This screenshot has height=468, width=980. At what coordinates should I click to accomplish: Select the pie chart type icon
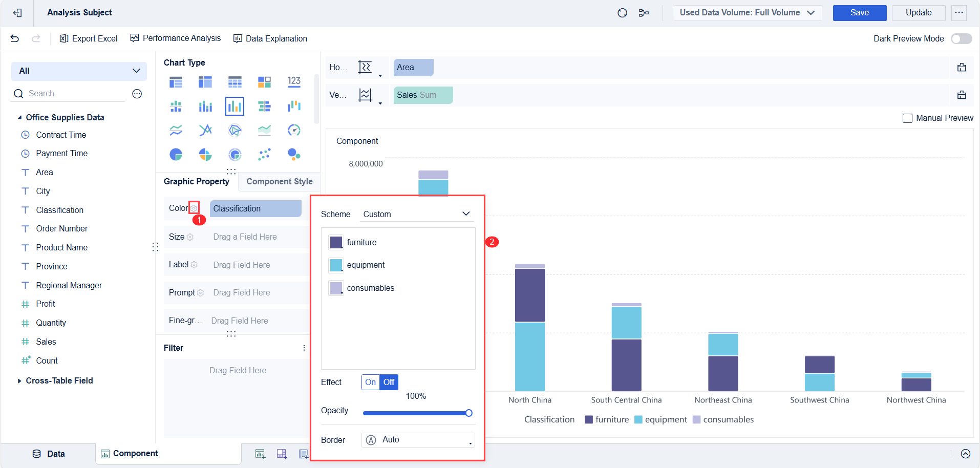coord(176,154)
